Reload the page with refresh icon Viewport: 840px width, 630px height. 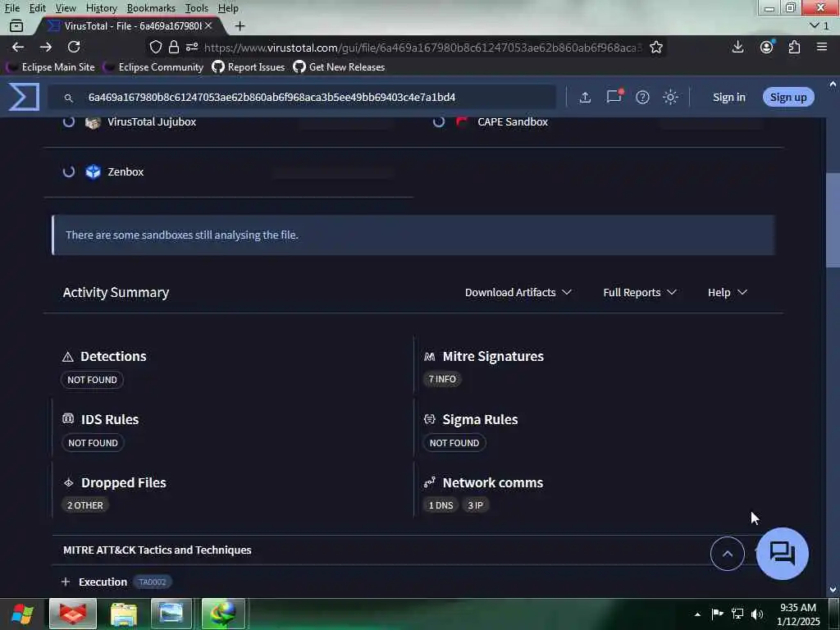point(74,47)
